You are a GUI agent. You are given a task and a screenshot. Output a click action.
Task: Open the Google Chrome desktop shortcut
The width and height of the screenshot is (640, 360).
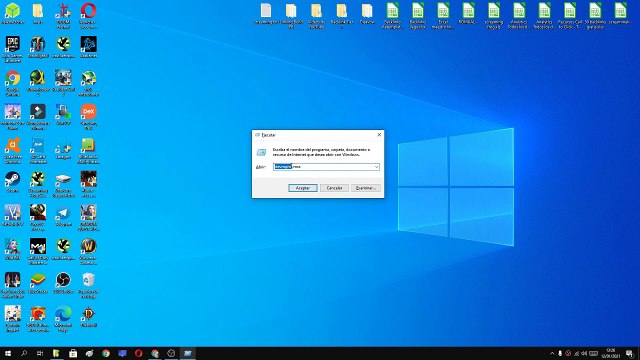point(13,83)
